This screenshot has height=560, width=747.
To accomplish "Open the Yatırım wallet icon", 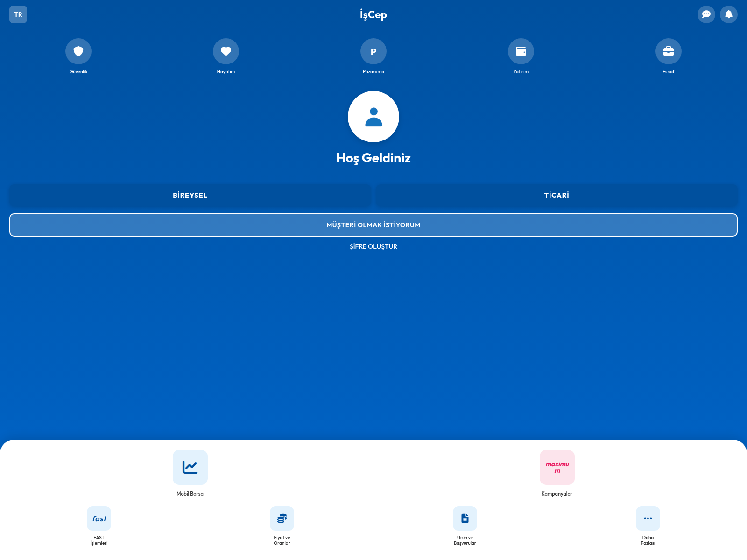I will [521, 51].
